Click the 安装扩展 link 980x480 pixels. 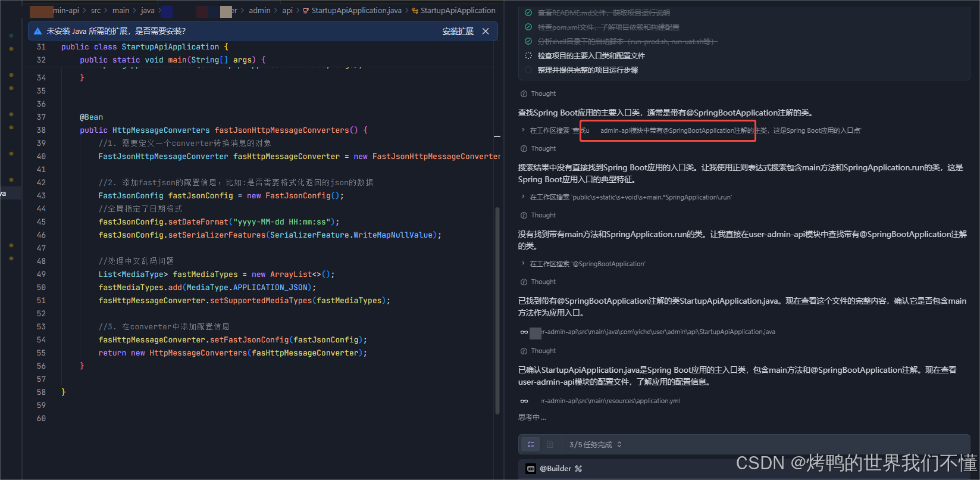pyautogui.click(x=458, y=31)
